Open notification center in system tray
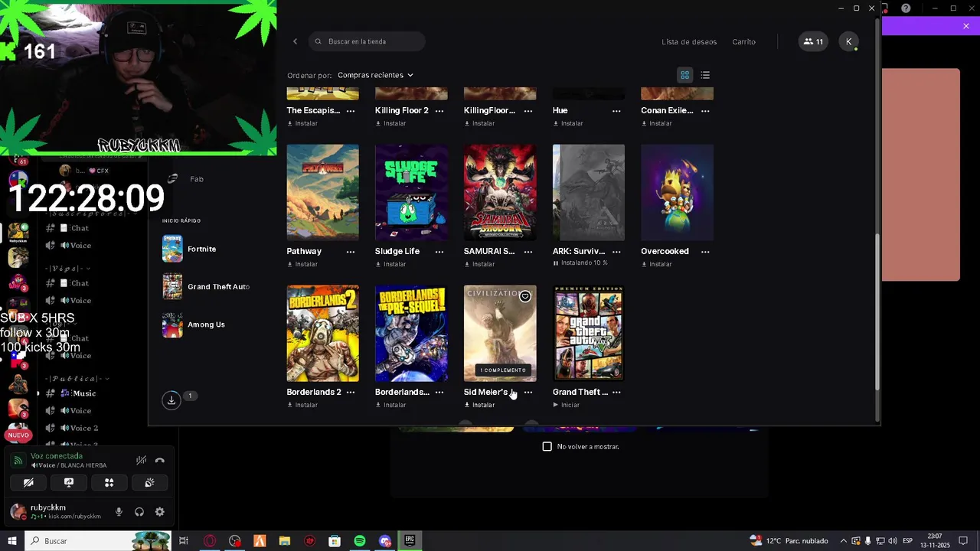This screenshot has width=980, height=551. pos(963,541)
